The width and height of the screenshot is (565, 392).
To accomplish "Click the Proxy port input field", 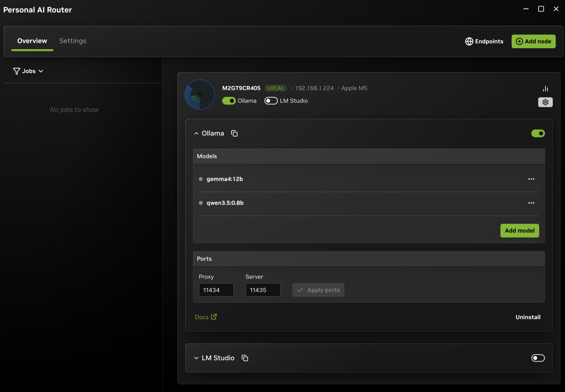I will point(216,290).
